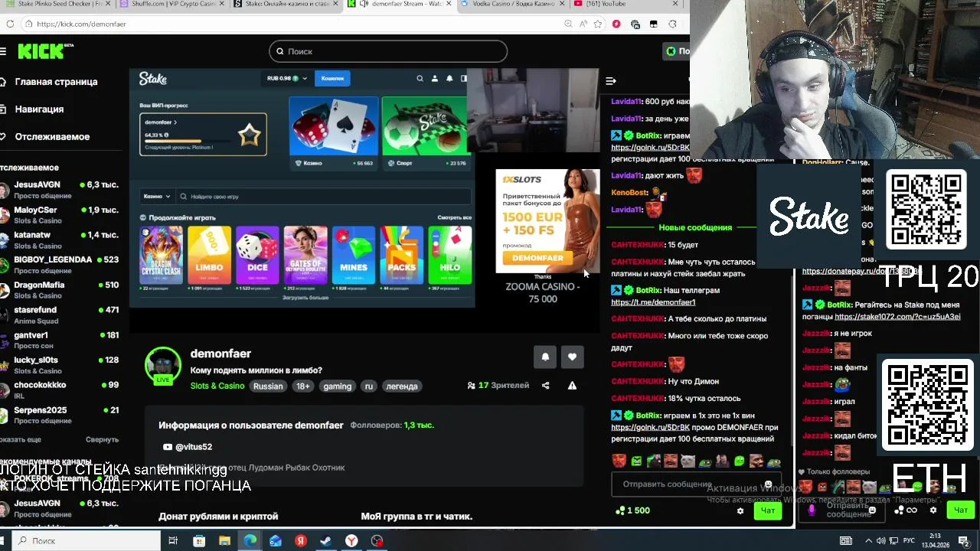
Task: Open the Казино category dropdown in stream
Action: point(156,197)
